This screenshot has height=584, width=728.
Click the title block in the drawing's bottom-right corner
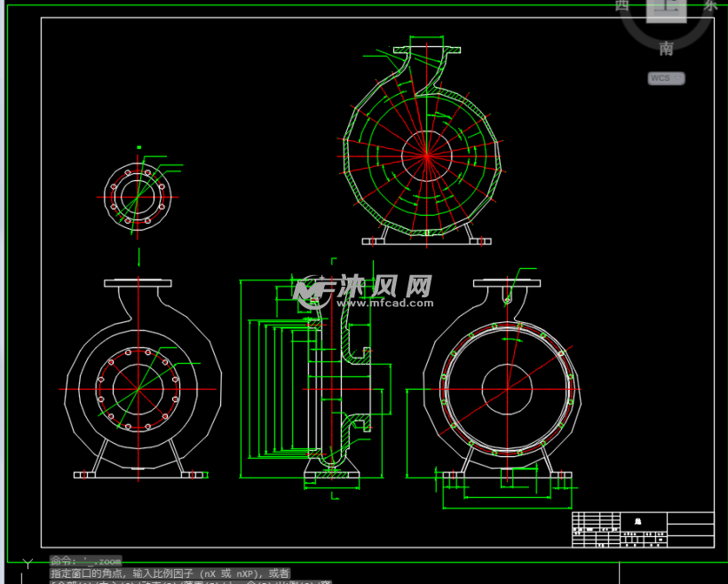(x=643, y=529)
